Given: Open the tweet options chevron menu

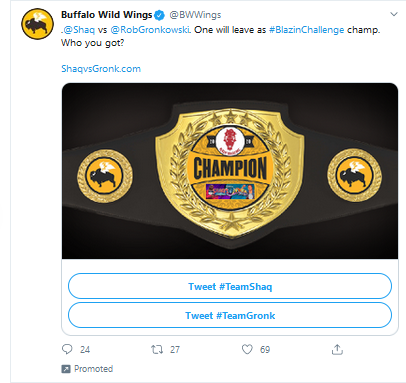Looking at the screenshot, I should coord(394,14).
